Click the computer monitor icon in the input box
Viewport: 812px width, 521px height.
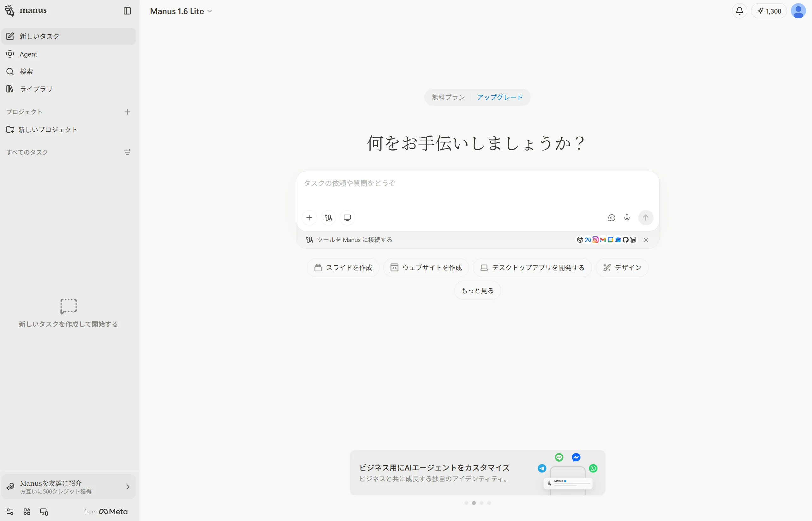click(347, 218)
